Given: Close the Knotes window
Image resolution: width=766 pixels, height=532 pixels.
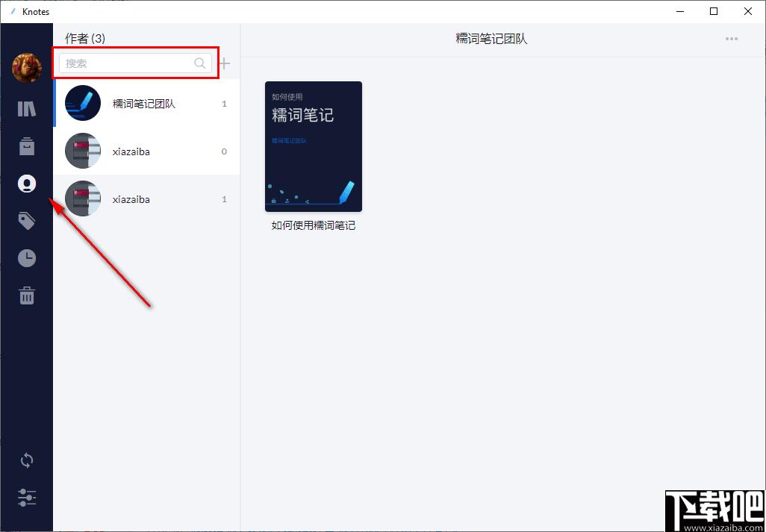Looking at the screenshot, I should pos(748,12).
